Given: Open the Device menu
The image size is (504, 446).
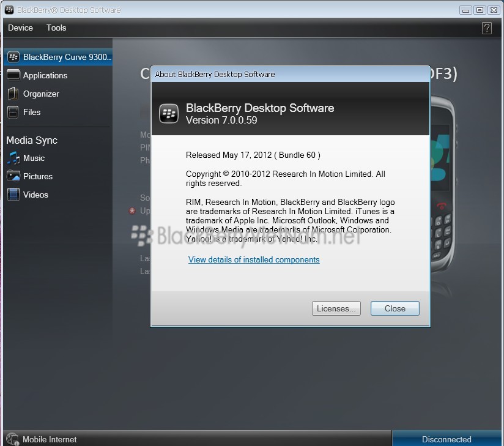Looking at the screenshot, I should click(x=20, y=28).
